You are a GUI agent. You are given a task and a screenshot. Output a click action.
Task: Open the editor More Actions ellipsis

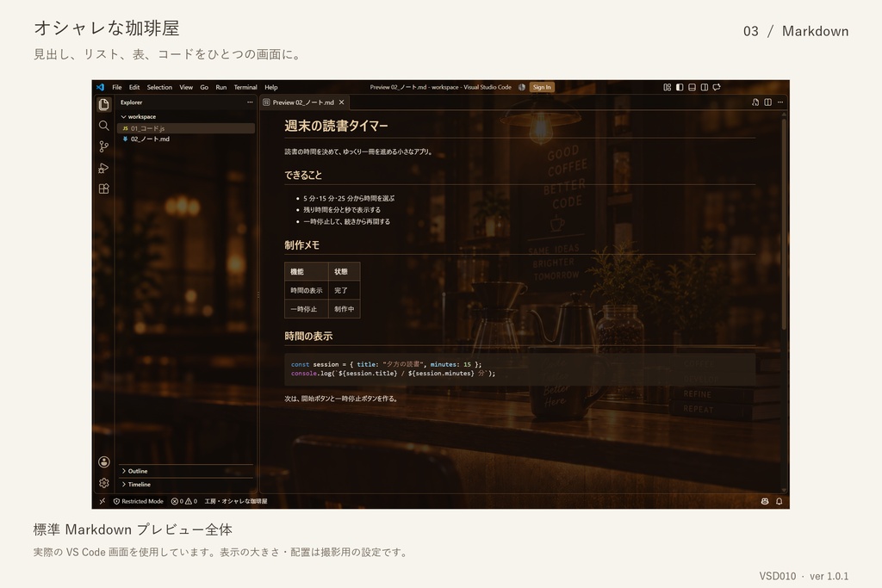pyautogui.click(x=780, y=102)
